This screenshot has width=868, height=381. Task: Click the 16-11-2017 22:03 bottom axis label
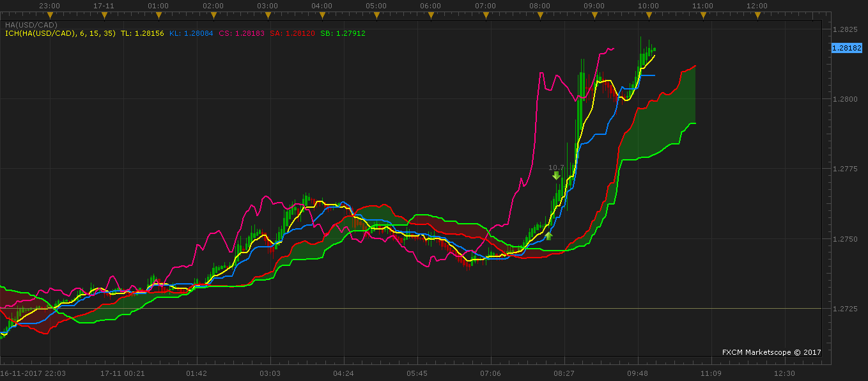[x=33, y=373]
